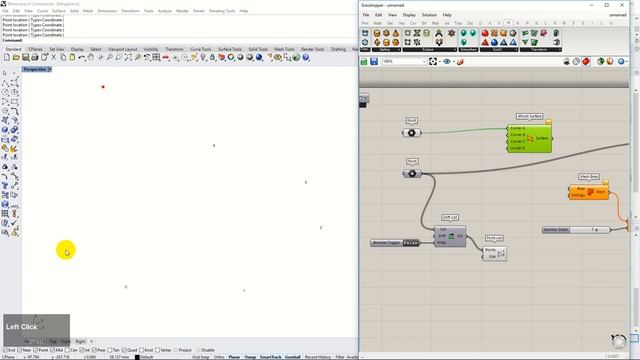
Task: Select the Pan hand tool in Rhino toolbar
Action: click(x=91, y=58)
